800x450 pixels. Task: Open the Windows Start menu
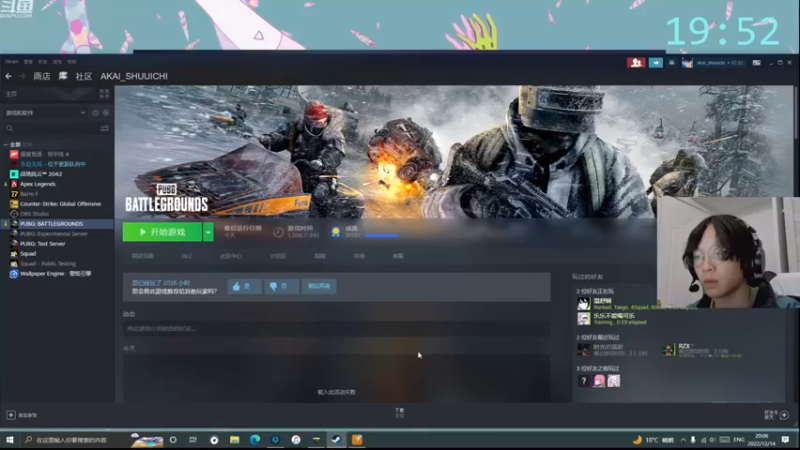(9, 440)
